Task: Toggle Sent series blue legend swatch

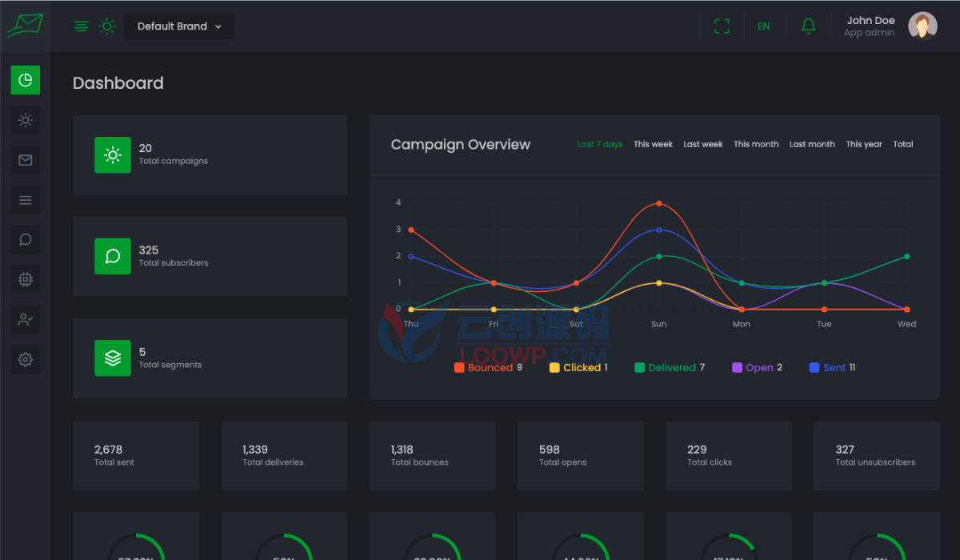Action: point(814,368)
